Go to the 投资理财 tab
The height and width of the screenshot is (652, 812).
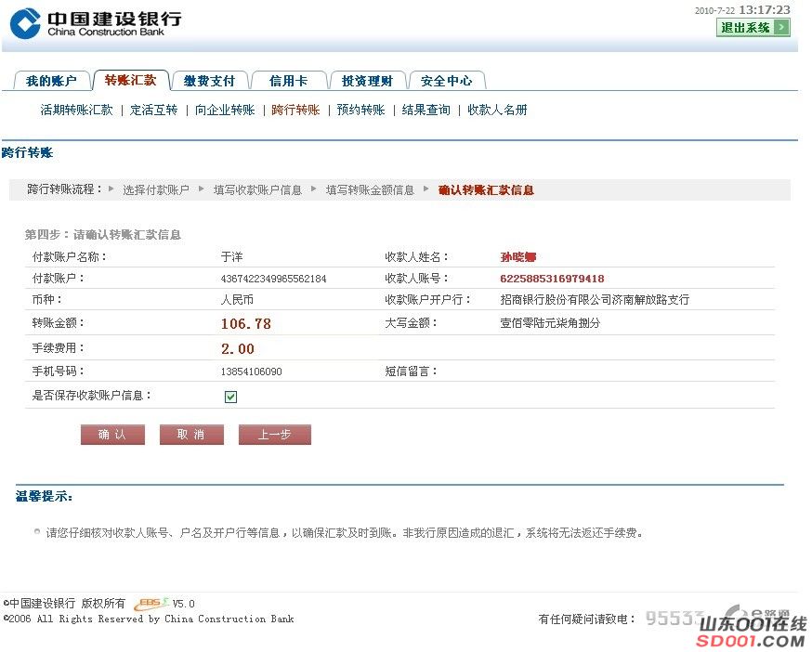pos(367,81)
